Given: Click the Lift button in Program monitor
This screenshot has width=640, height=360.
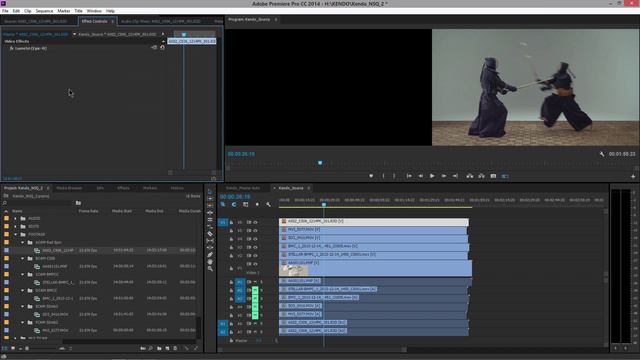Looking at the screenshot, I should coord(470,176).
